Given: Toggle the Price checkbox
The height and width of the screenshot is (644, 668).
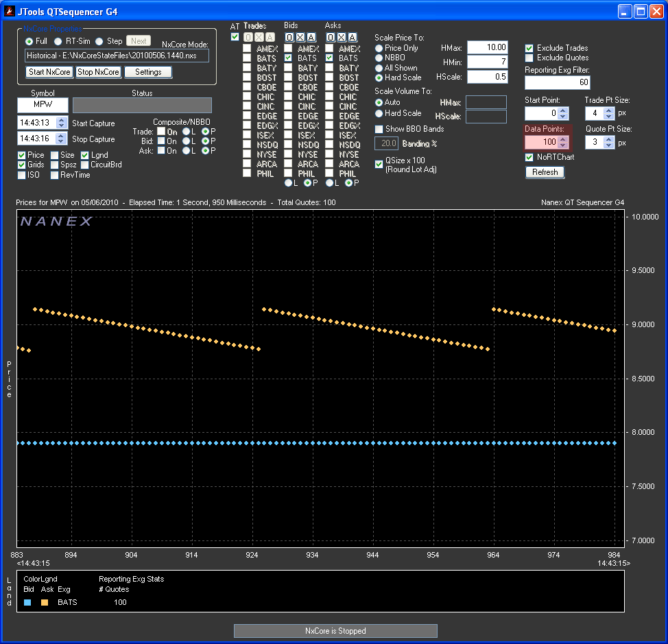Looking at the screenshot, I should pos(22,155).
